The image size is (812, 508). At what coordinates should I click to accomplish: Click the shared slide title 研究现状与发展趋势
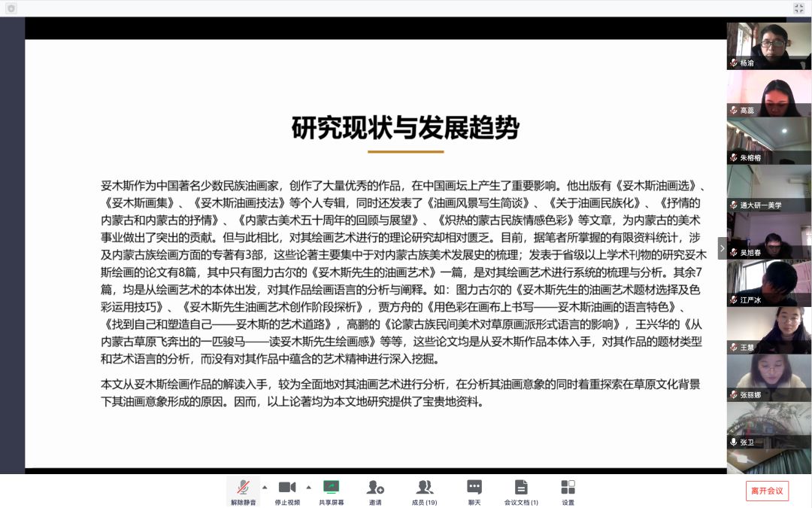click(x=405, y=128)
